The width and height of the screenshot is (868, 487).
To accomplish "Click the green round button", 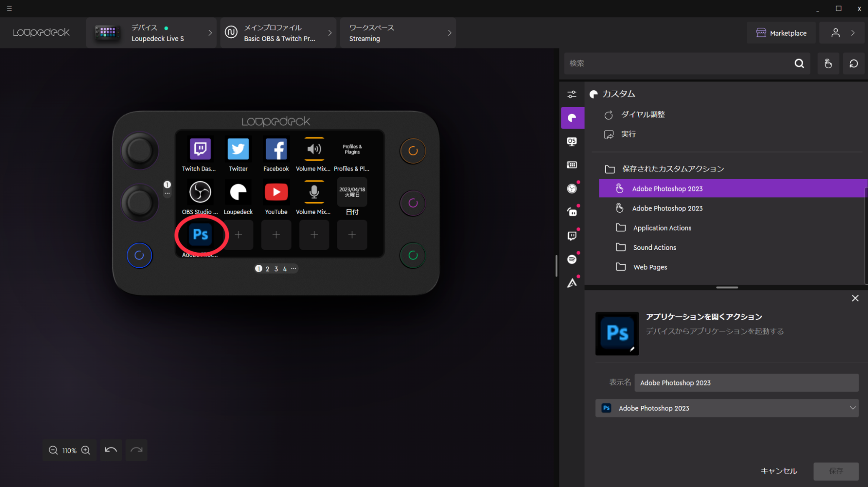I will [x=413, y=255].
